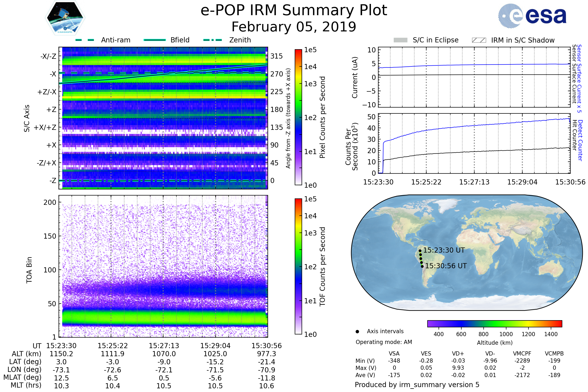Click the IRM in S/C Shadow hatched box
Viewport: 588px width, 392px height.
[x=479, y=40]
